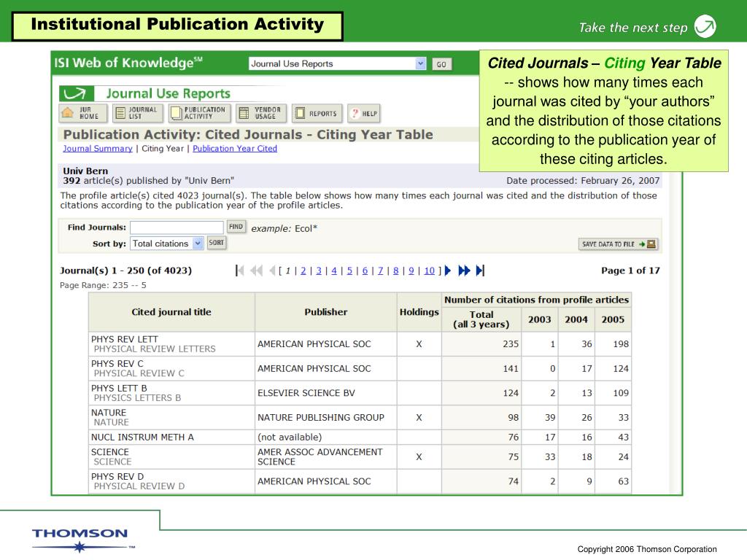Go to results page 5

tap(349, 271)
